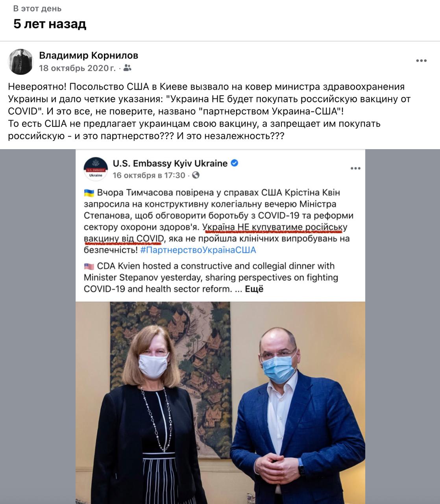Click the blue verified badge
This screenshot has width=440, height=504.
[234, 163]
